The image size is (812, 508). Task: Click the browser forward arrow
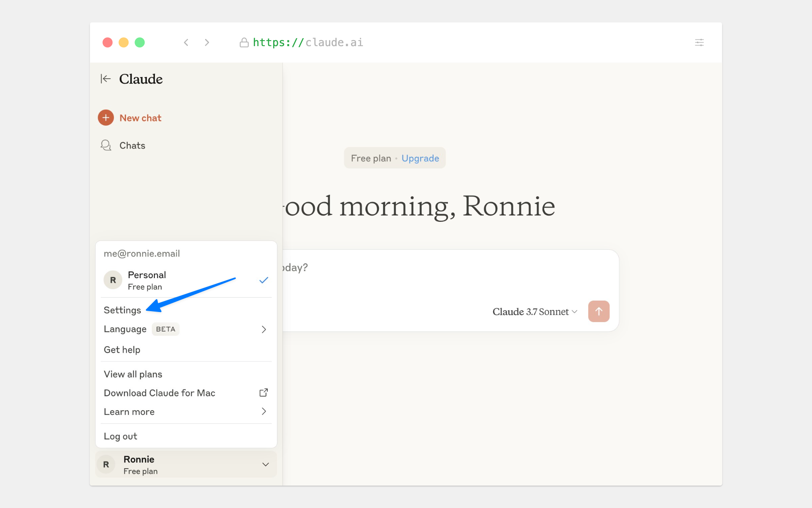coord(207,42)
